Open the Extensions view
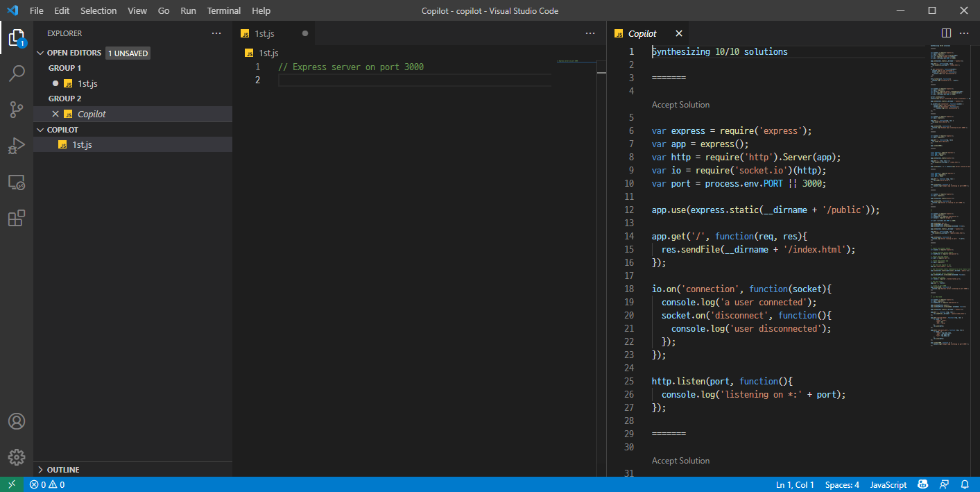This screenshot has width=980, height=492. [x=17, y=219]
